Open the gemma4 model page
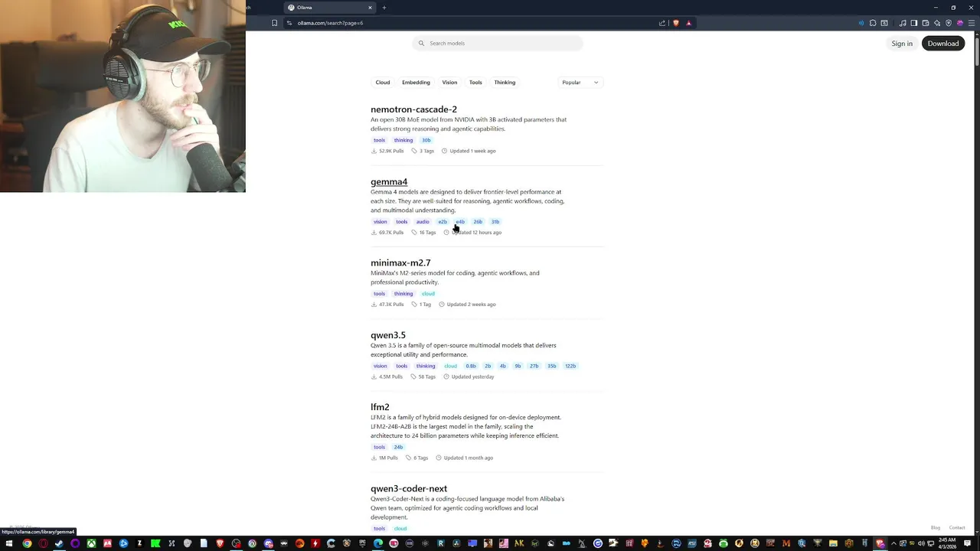Image resolution: width=980 pixels, height=551 pixels. coord(389,182)
